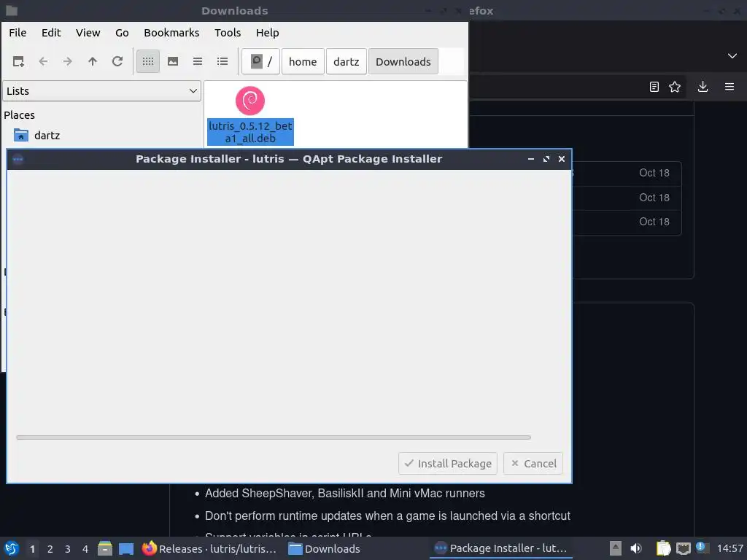This screenshot has width=747, height=560.
Task: Switch to thumbnail view mode
Action: 173,61
